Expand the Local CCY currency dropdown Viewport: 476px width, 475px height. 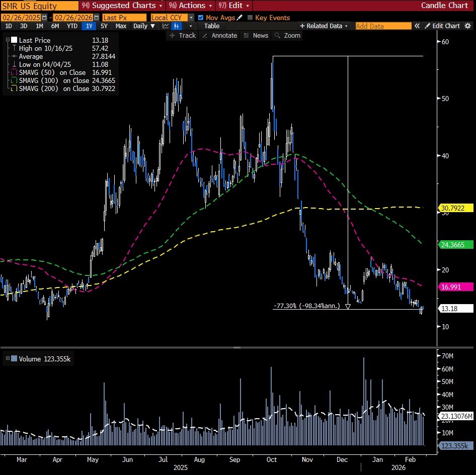pyautogui.click(x=191, y=18)
